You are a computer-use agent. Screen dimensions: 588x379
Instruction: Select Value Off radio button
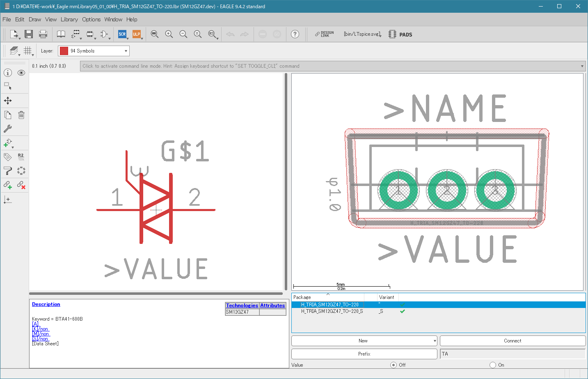[394, 365]
